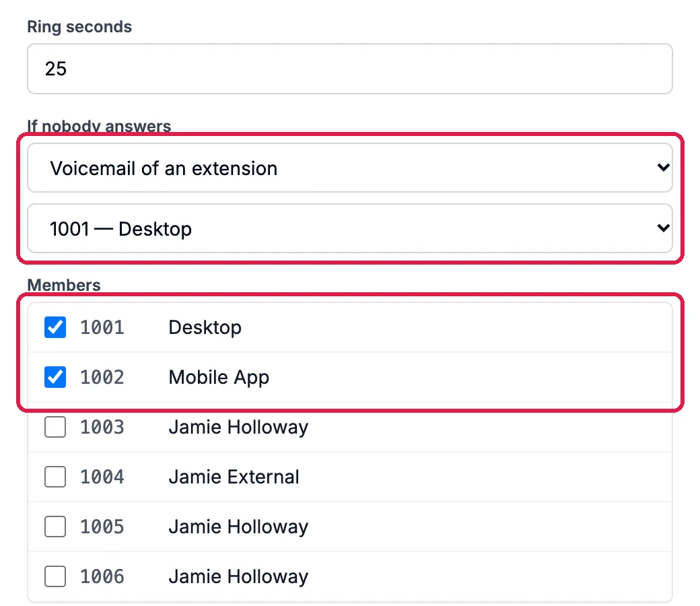
Task: Click the Mobile App member name
Action: tap(219, 378)
